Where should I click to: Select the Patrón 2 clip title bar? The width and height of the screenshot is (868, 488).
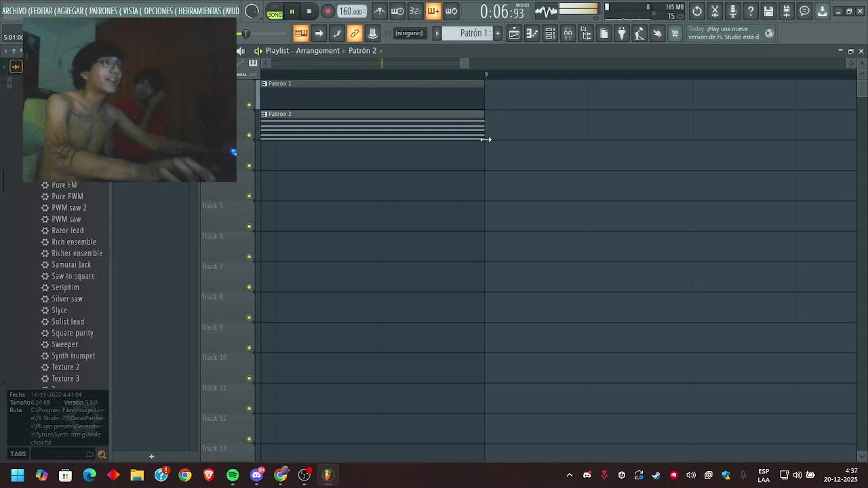click(x=373, y=114)
